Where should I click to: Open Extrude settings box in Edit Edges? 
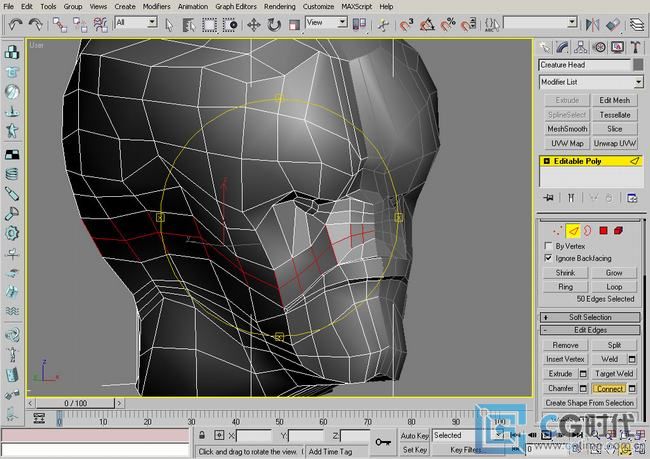click(x=583, y=374)
